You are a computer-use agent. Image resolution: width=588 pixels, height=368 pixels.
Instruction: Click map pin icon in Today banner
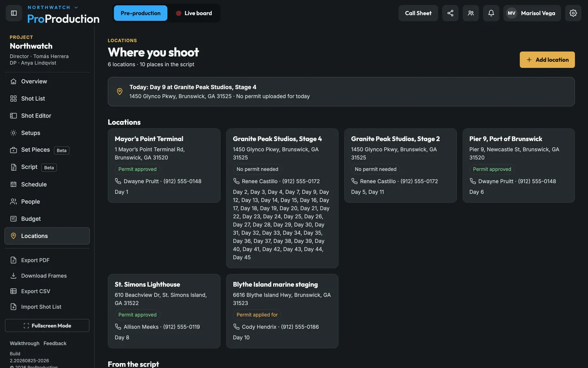tap(120, 92)
